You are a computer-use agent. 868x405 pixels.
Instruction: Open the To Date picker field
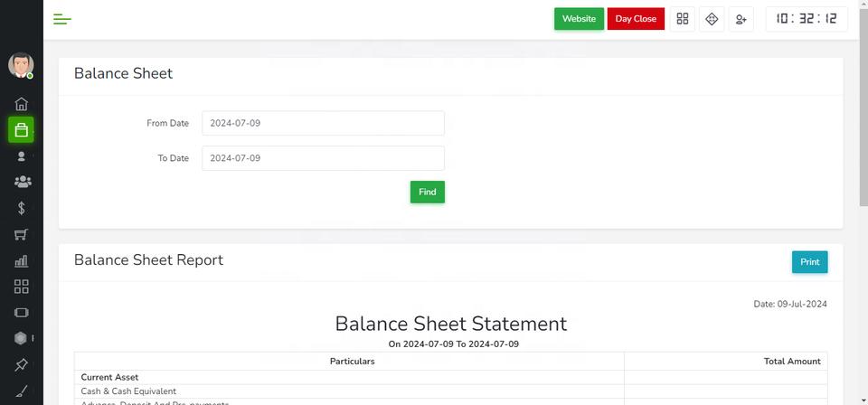(x=323, y=158)
